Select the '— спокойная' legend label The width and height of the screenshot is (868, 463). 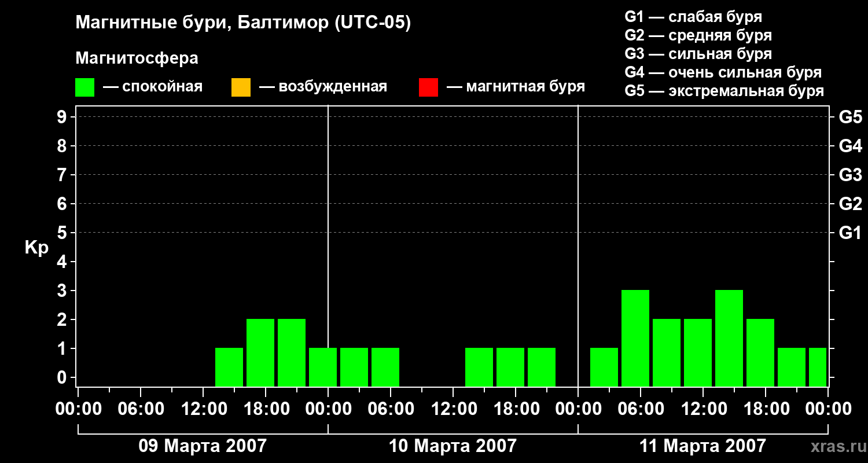pos(153,87)
